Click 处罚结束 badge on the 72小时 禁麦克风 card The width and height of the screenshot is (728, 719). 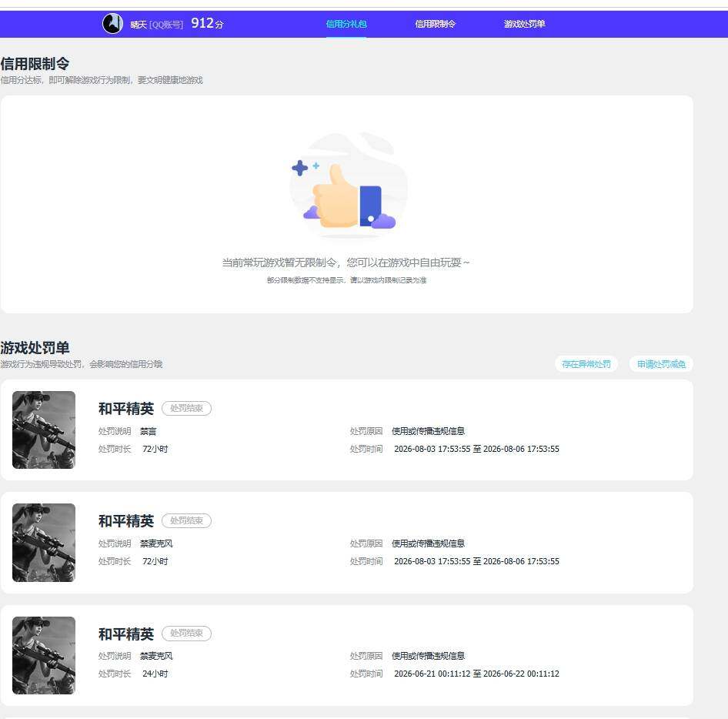(186, 520)
